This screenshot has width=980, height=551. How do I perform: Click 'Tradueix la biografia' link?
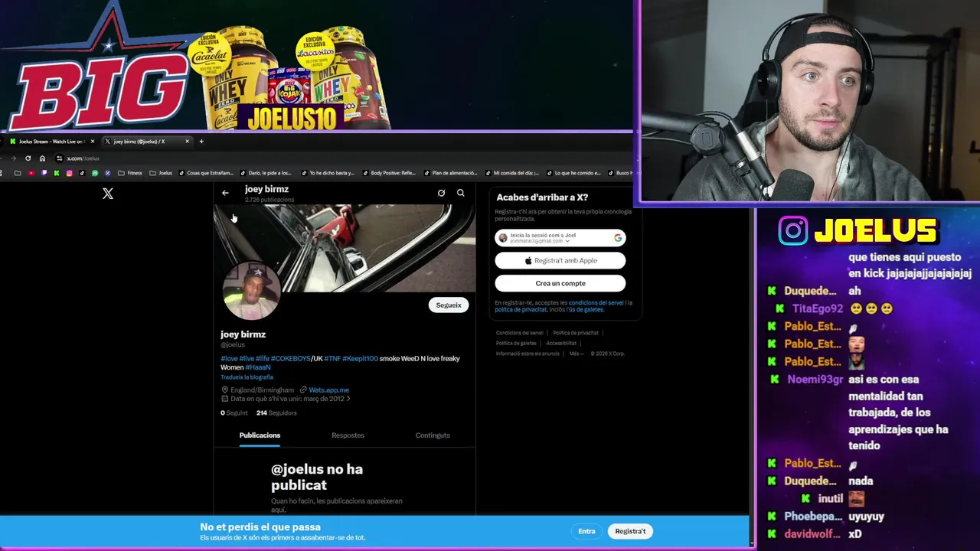[x=247, y=377]
